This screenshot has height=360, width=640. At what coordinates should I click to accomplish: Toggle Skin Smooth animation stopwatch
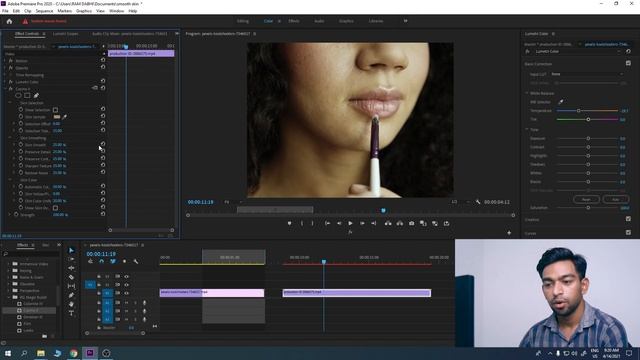[x=20, y=144]
